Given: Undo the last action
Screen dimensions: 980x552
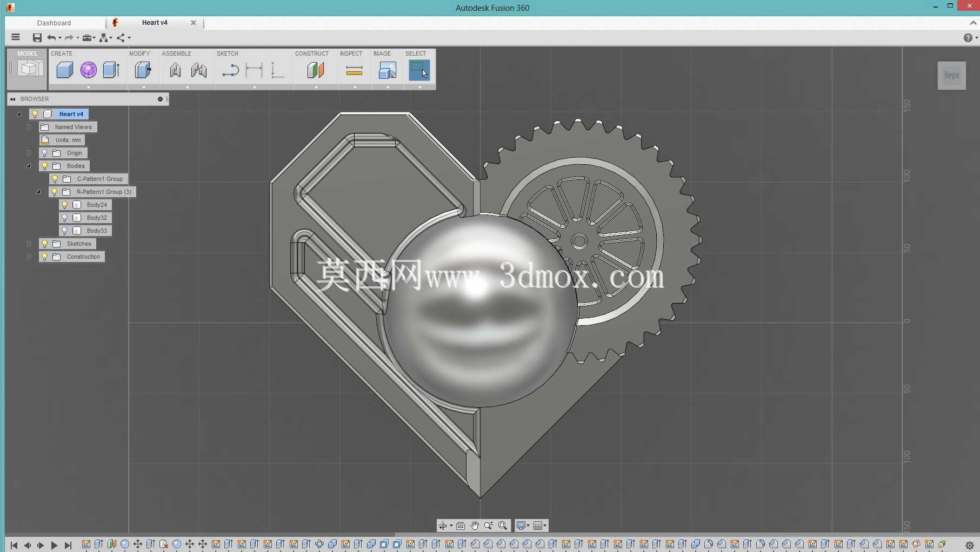Looking at the screenshot, I should 51,37.
